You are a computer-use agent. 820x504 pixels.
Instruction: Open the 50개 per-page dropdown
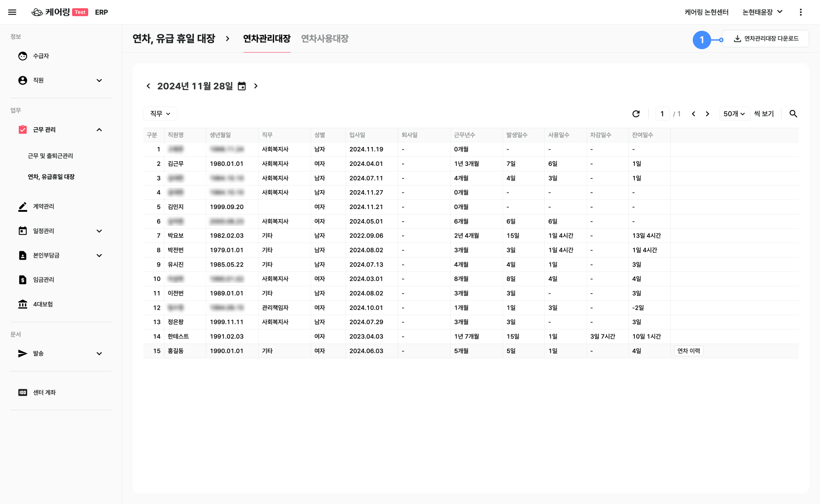pos(734,114)
